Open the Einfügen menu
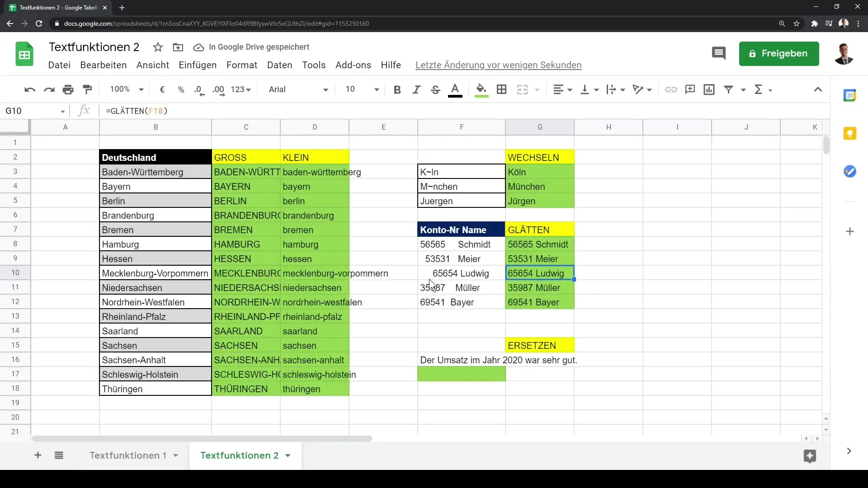Viewport: 868px width, 488px height. pos(198,65)
